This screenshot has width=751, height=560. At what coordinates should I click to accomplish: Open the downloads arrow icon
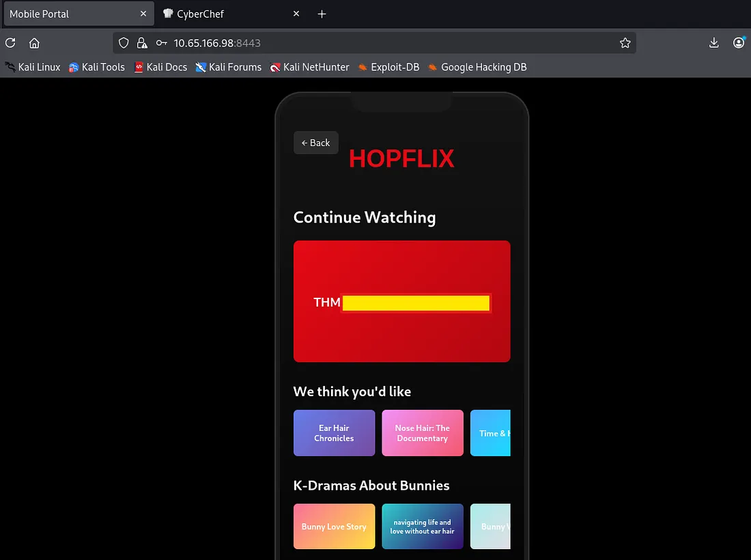tap(713, 43)
